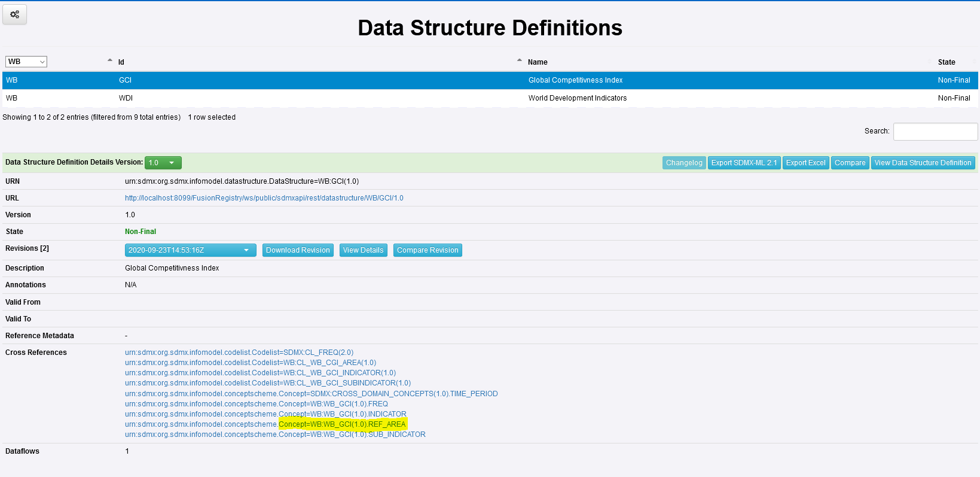The height and width of the screenshot is (477, 980).
Task: Follow the CL_FREQ codelist cross reference
Action: coord(239,353)
